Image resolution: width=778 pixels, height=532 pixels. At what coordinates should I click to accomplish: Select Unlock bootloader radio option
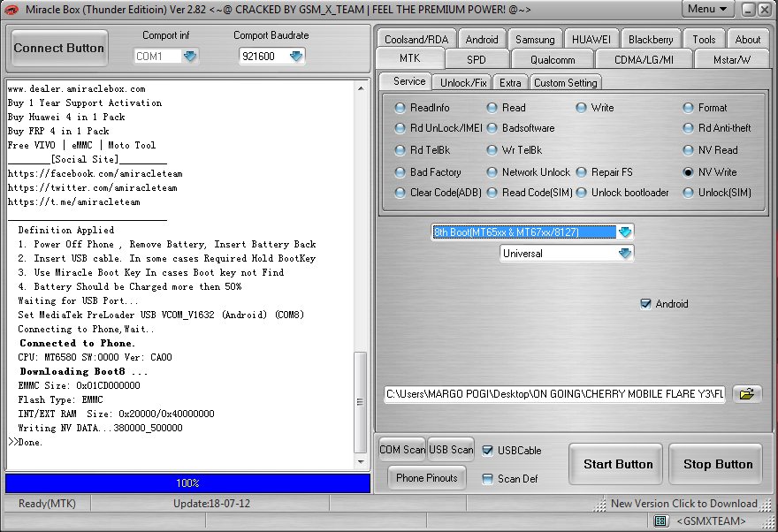tap(581, 193)
